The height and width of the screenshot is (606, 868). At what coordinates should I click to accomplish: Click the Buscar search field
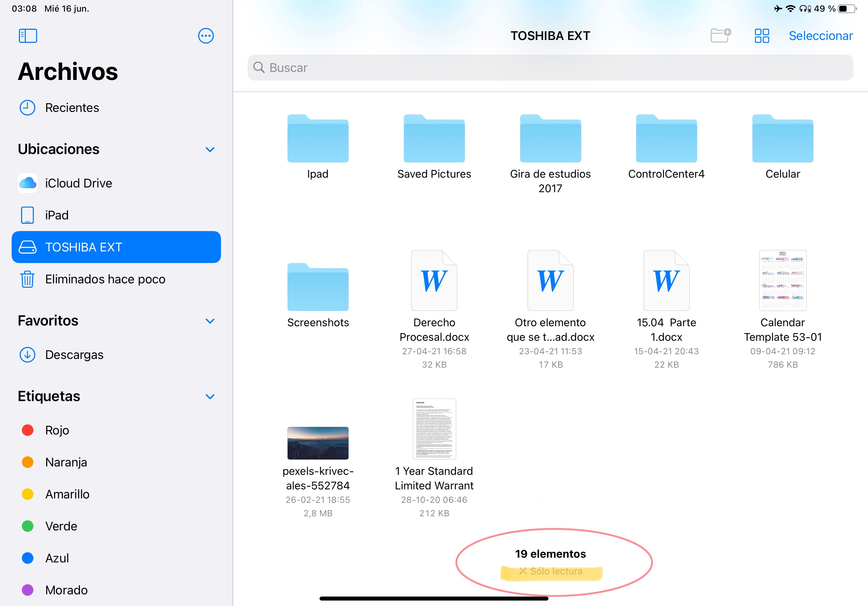pyautogui.click(x=550, y=68)
